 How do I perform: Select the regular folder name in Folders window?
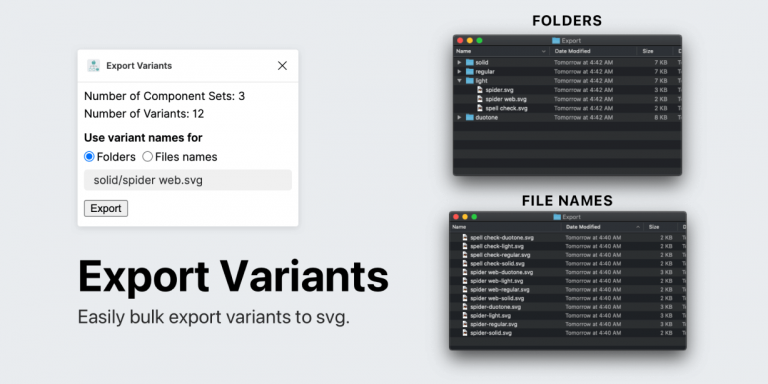[x=485, y=72]
